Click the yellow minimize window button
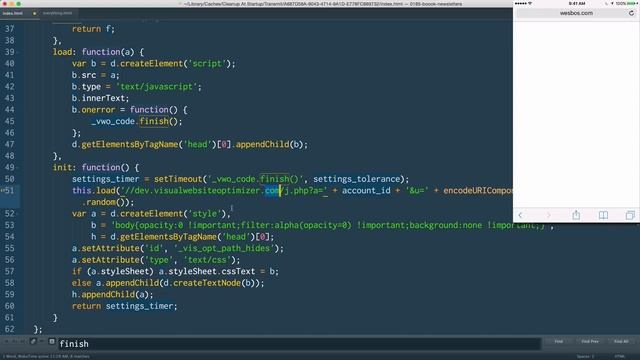The width and height of the screenshot is (640, 360). point(11,4)
